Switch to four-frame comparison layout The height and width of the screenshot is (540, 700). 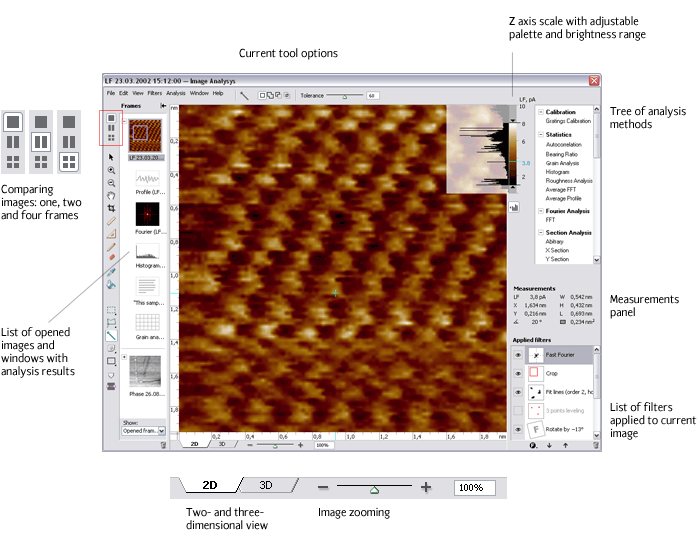click(x=111, y=139)
